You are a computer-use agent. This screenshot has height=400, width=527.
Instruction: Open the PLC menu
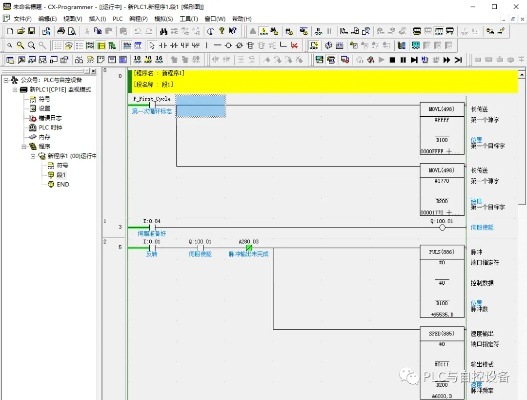(117, 19)
